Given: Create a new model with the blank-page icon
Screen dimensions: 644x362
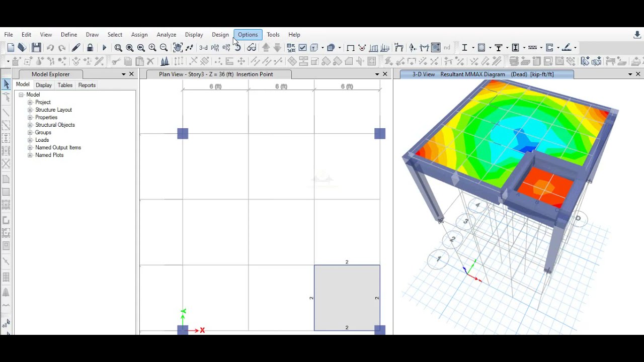Looking at the screenshot, I should [x=11, y=48].
